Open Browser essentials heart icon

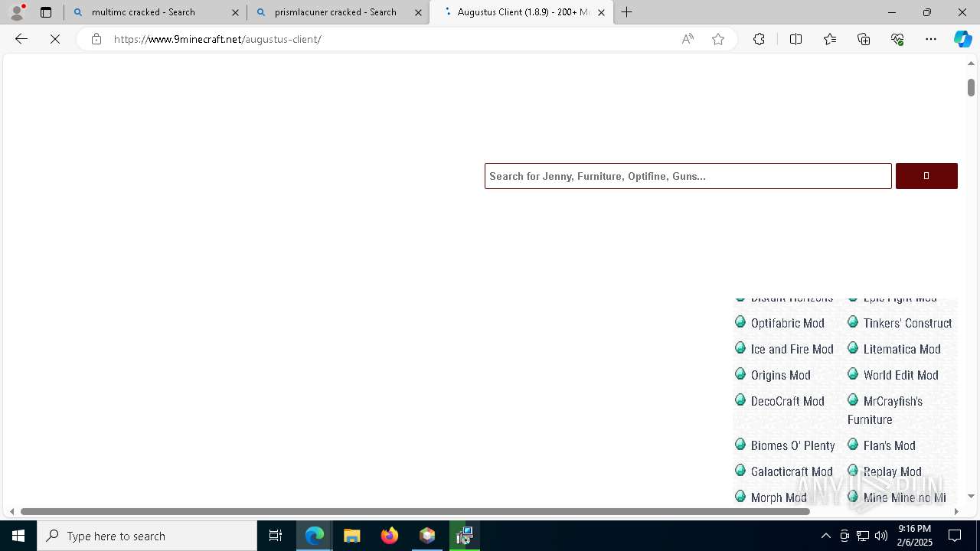click(897, 39)
